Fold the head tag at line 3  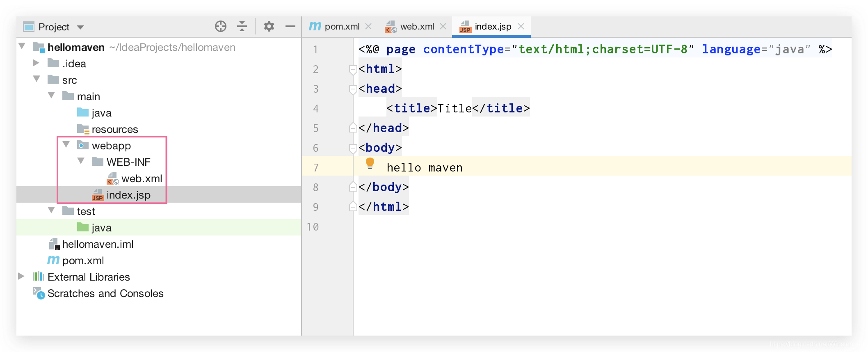coord(353,89)
